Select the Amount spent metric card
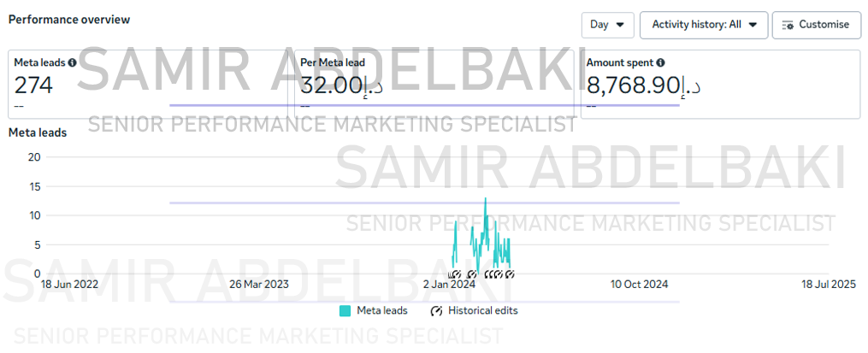This screenshot has height=353, width=868. 721,84
